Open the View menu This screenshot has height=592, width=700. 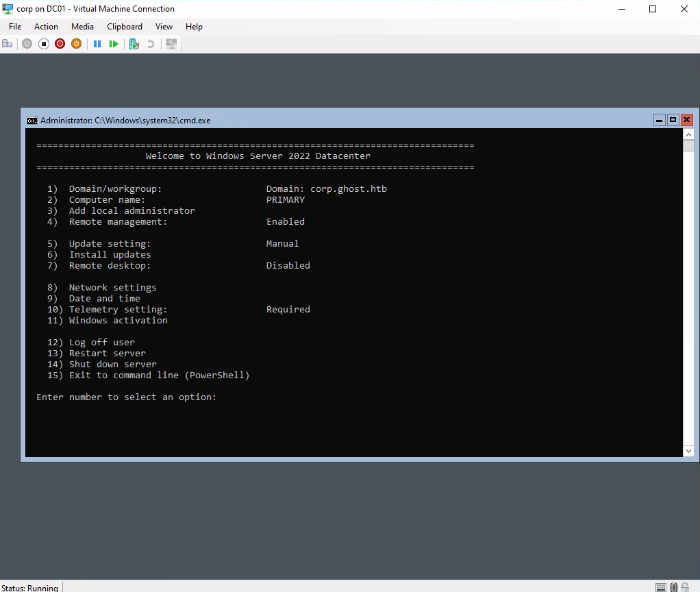[164, 26]
